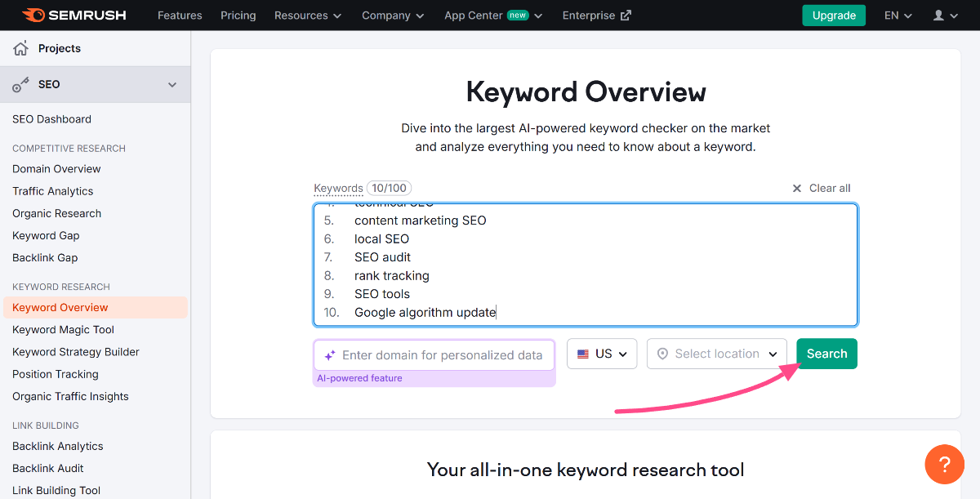Click the 'content marketing SEO' keyword line

click(x=420, y=221)
